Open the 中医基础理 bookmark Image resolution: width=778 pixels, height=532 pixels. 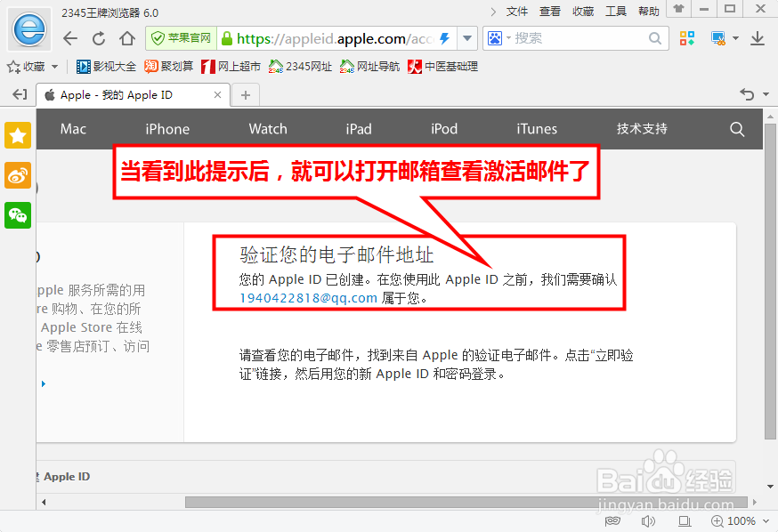442,67
